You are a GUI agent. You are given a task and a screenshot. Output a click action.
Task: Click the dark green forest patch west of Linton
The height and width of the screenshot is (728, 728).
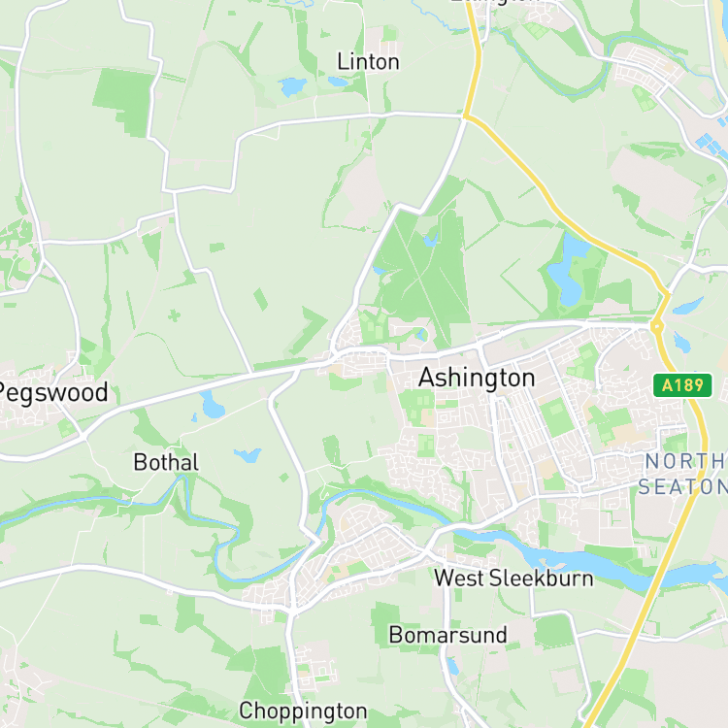[124, 102]
